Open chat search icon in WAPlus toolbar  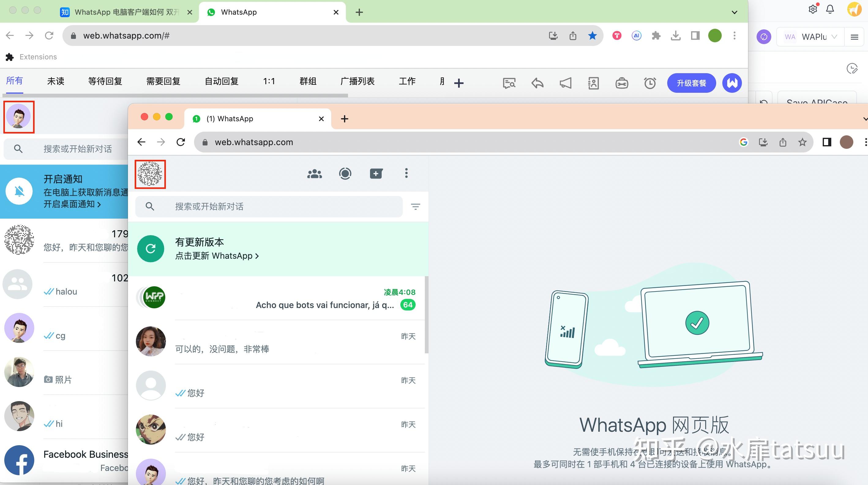pyautogui.click(x=509, y=83)
